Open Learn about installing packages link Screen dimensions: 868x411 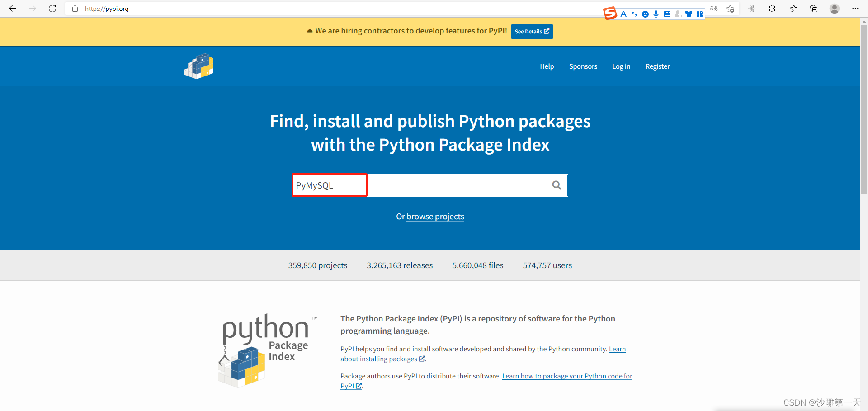coord(483,354)
